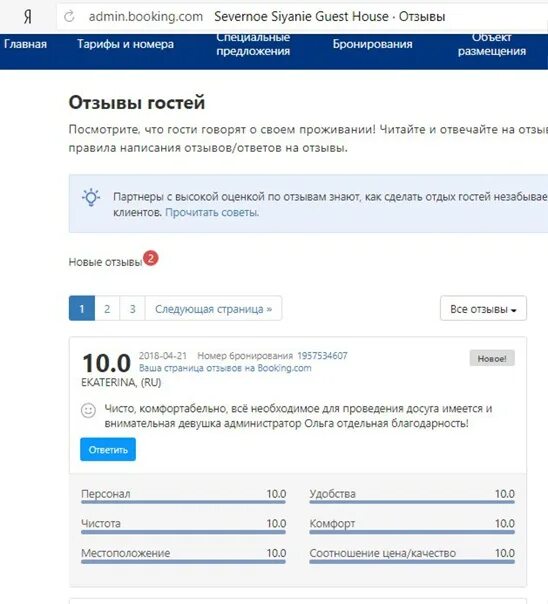Click the Отзывы гостей heading
This screenshot has width=548, height=604.
[x=137, y=103]
